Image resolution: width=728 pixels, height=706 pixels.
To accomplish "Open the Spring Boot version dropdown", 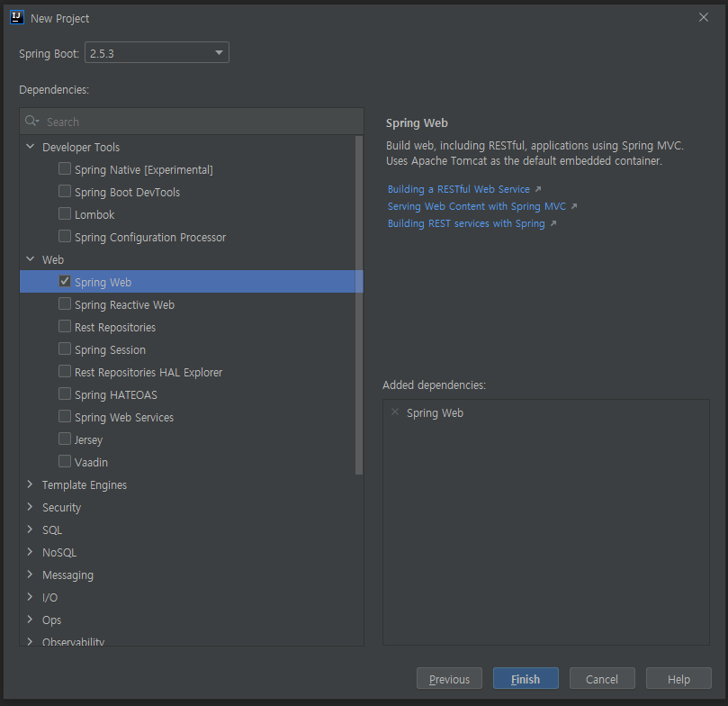I will point(157,52).
